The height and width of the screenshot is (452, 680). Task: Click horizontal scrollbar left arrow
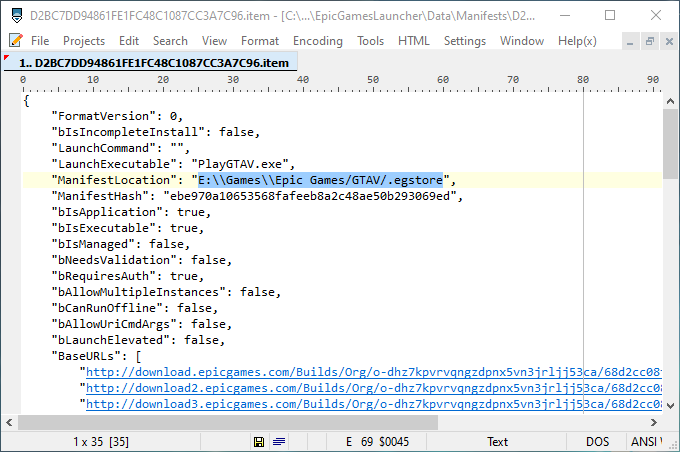click(x=9, y=422)
